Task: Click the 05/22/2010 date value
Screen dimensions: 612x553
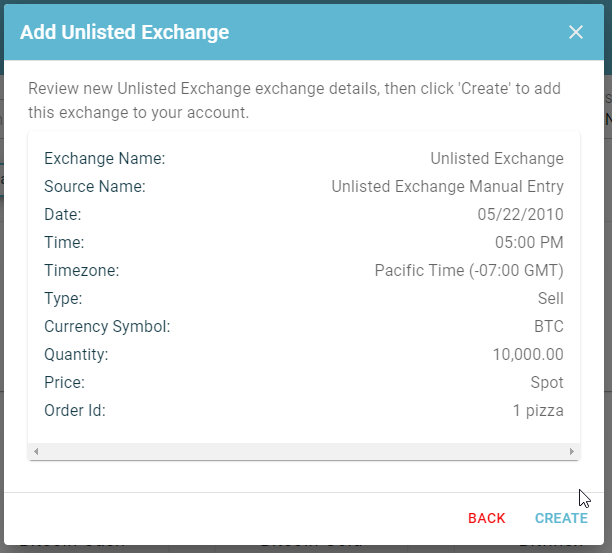Action: (x=520, y=214)
